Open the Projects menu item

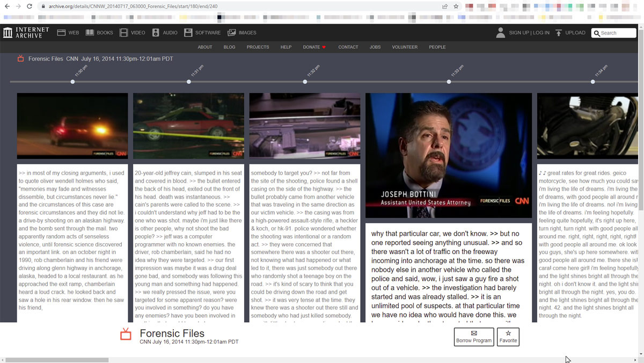point(258,47)
